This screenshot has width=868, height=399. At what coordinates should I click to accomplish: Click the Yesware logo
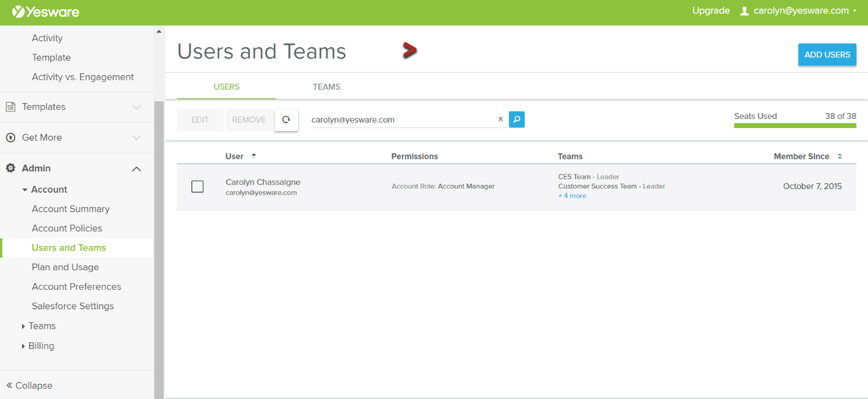(46, 12)
